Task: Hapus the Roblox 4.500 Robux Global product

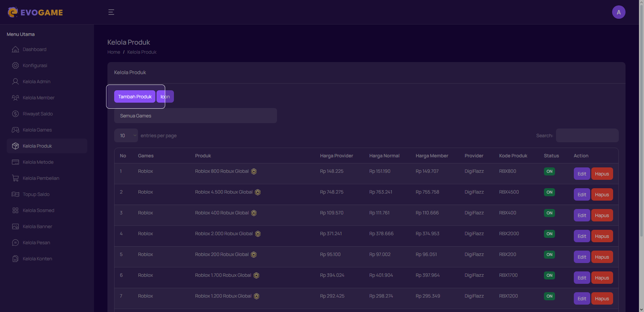Action: coord(602,195)
